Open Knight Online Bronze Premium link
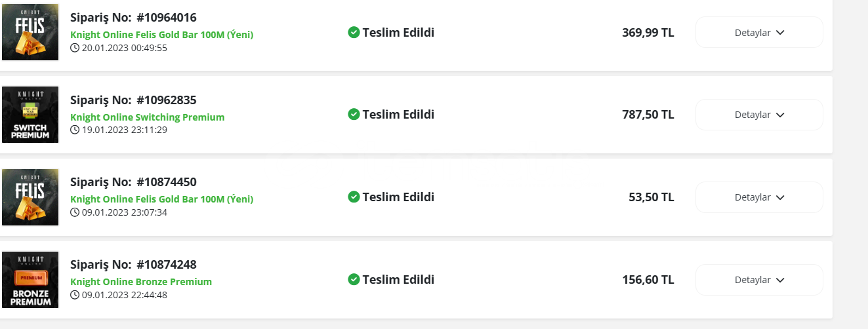Screen dimensions: 868x329 [141, 282]
